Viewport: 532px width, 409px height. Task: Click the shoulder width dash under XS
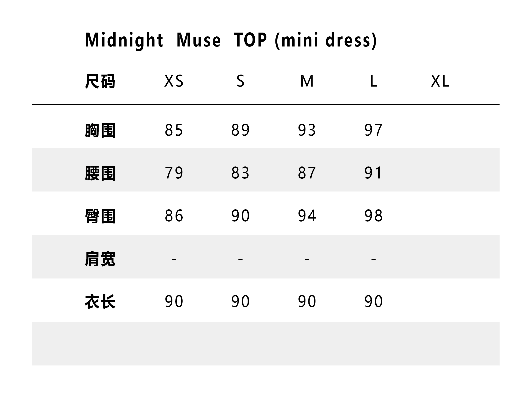click(x=174, y=259)
